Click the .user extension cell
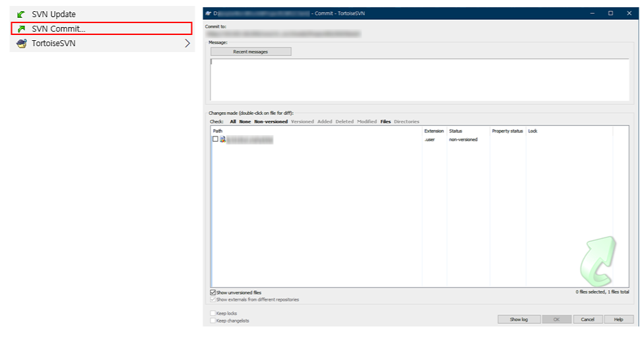Image resolution: width=644 pixels, height=339 pixels. click(x=430, y=140)
